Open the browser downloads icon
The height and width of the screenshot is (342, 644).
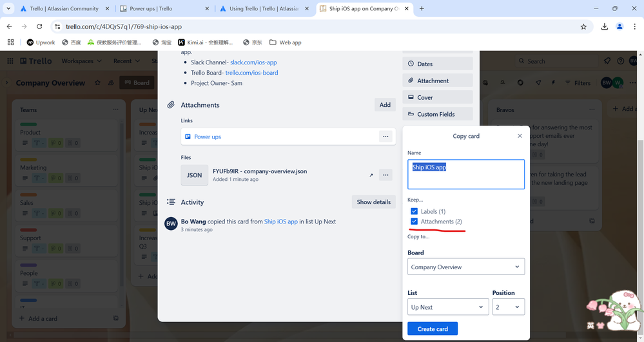tap(604, 26)
